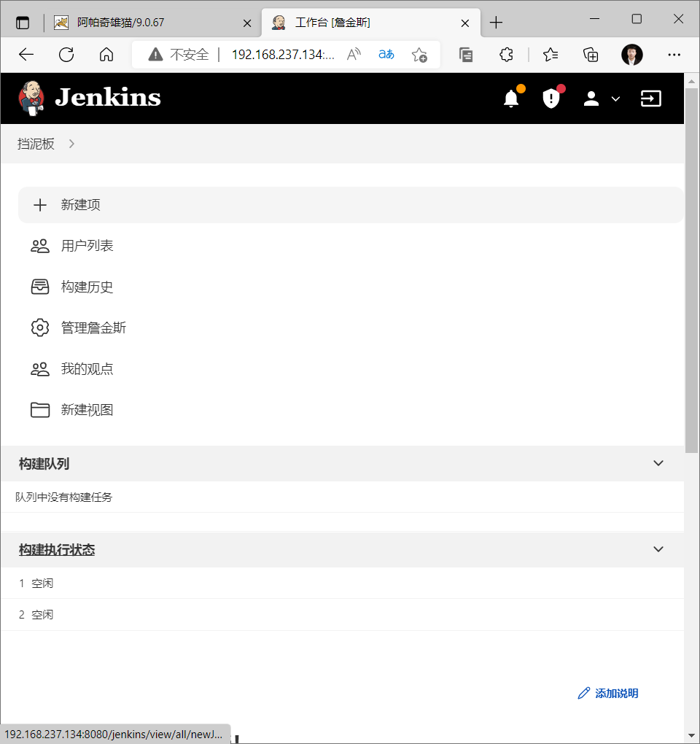
Task: Select executor 2 空闲 row
Action: tap(343, 614)
